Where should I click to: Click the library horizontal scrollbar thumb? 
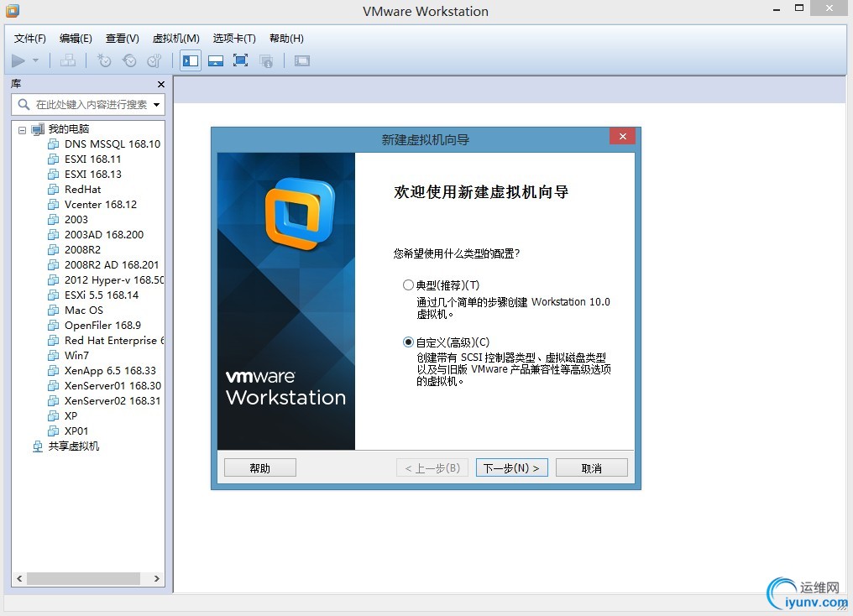[84, 578]
